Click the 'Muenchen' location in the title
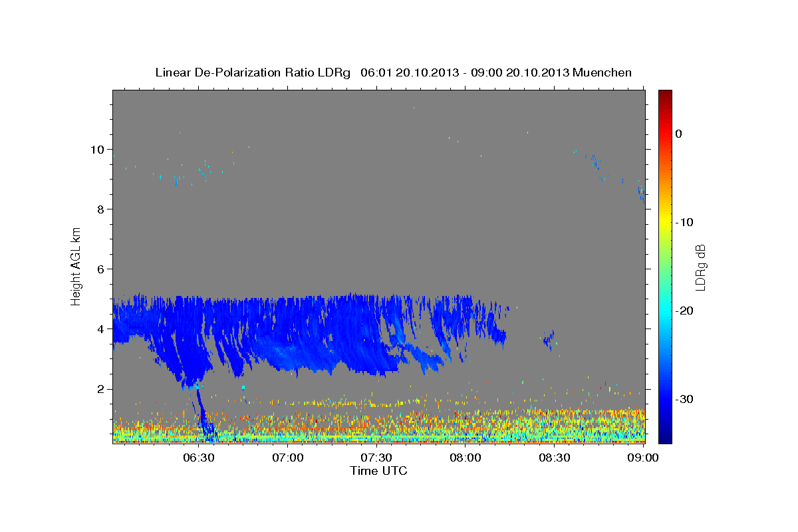 point(602,72)
